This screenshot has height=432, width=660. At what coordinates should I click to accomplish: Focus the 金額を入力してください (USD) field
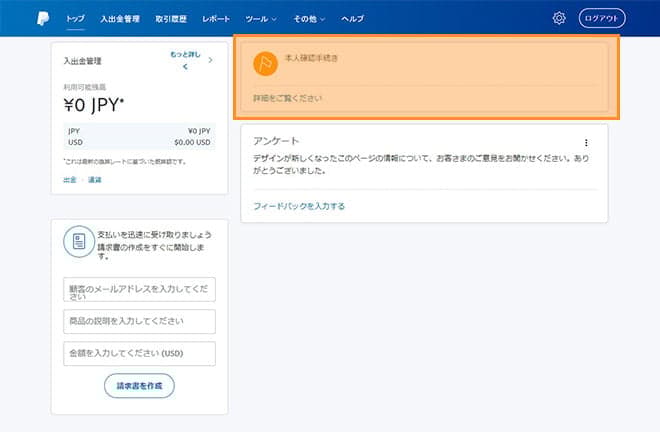coord(138,353)
